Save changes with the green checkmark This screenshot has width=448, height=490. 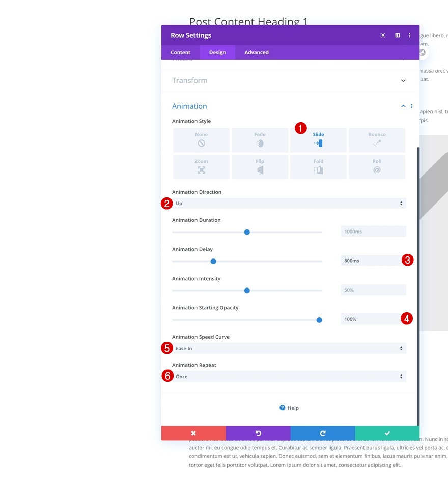pyautogui.click(x=387, y=433)
